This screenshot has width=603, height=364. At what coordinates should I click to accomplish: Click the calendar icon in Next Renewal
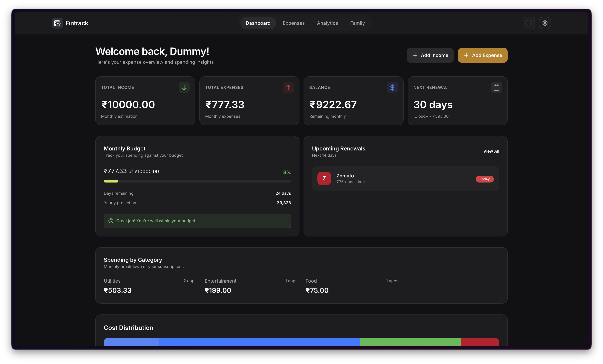click(x=496, y=87)
